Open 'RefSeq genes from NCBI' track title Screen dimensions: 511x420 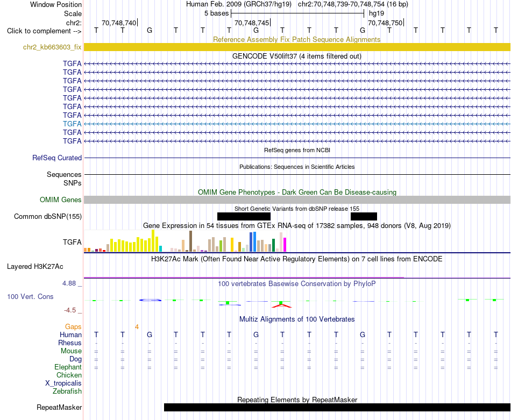tap(297, 150)
